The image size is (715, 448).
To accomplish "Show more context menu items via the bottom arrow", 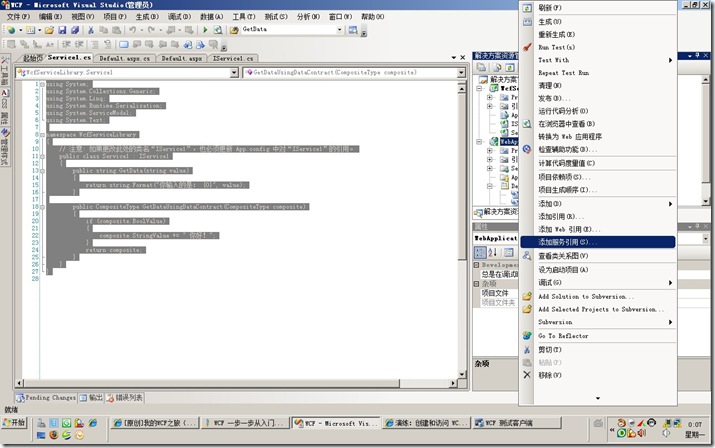I will click(x=598, y=398).
